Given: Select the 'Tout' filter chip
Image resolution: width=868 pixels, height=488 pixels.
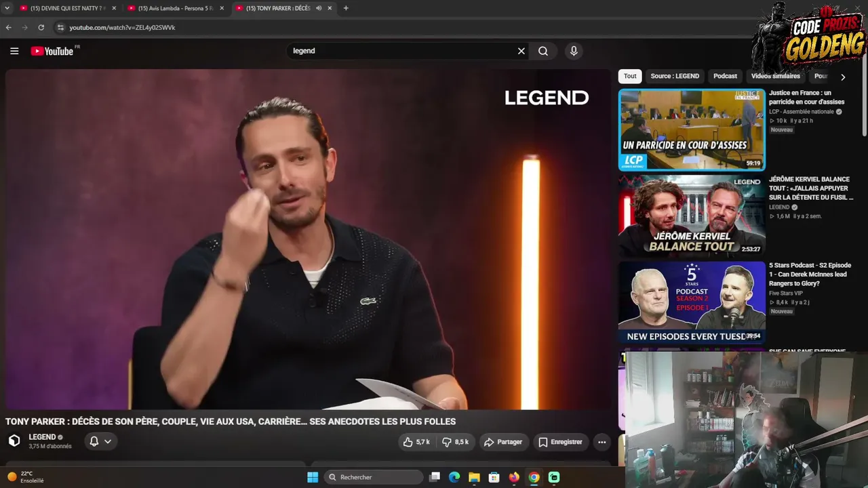Looking at the screenshot, I should (x=630, y=76).
